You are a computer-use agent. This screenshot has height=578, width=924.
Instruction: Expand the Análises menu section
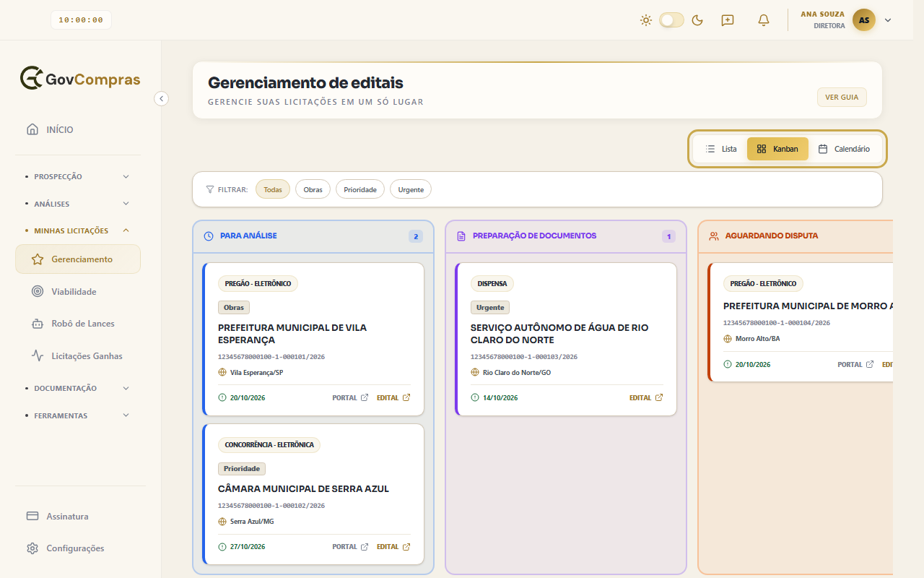[x=78, y=204]
